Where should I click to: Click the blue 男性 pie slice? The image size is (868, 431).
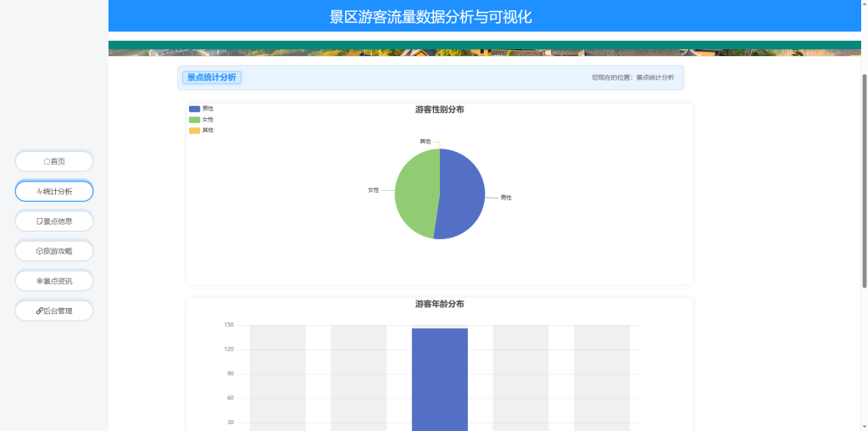point(464,194)
